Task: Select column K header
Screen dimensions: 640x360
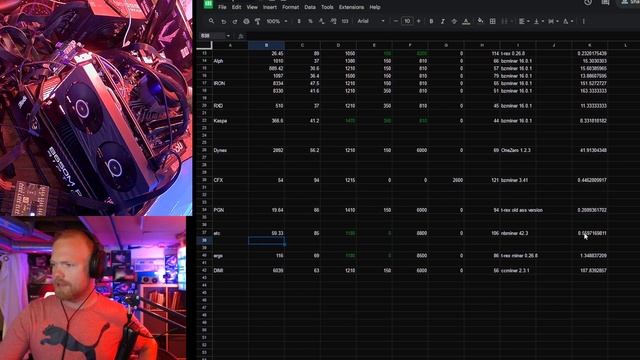Action: pos(589,45)
